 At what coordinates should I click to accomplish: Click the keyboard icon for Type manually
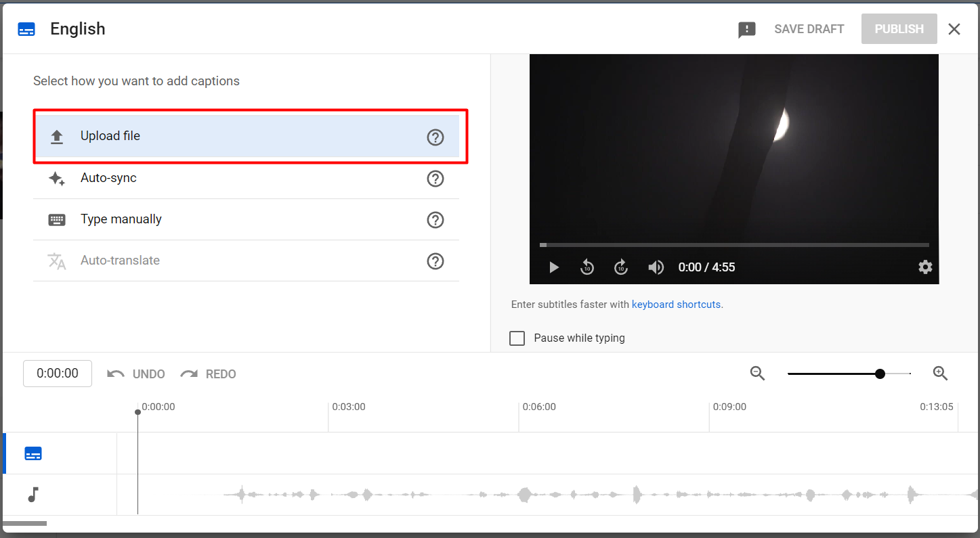click(x=57, y=220)
